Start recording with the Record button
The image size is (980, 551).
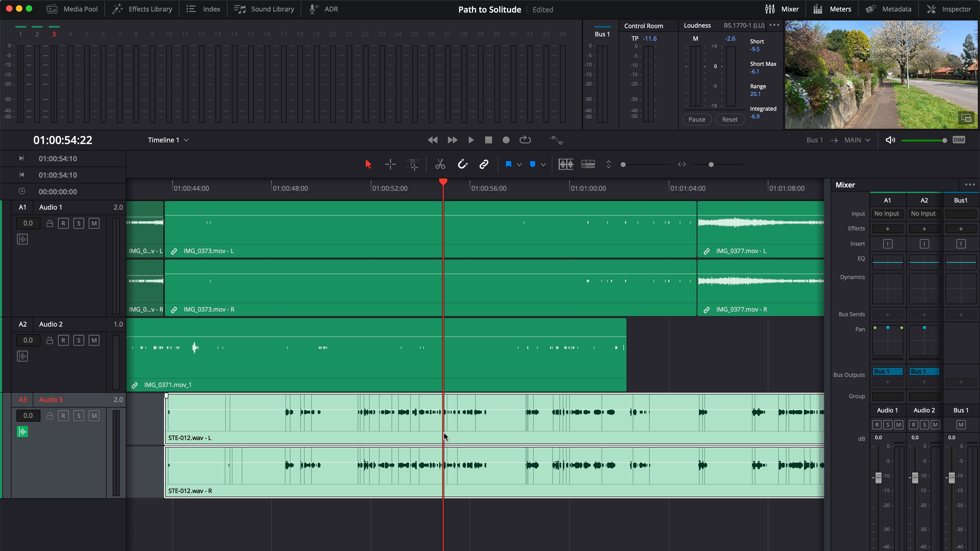point(506,140)
